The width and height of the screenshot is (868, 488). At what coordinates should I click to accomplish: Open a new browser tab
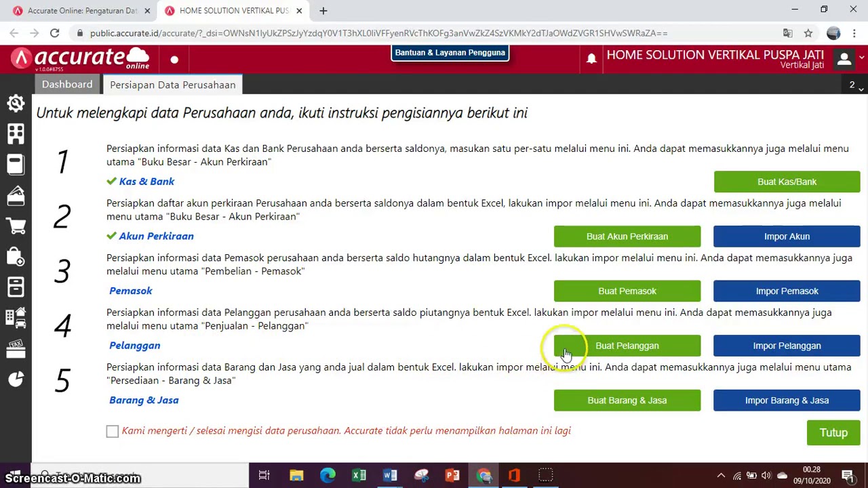(x=323, y=11)
